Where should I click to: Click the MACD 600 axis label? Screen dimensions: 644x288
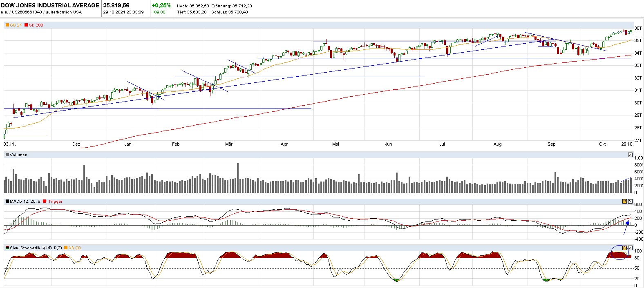(638, 205)
